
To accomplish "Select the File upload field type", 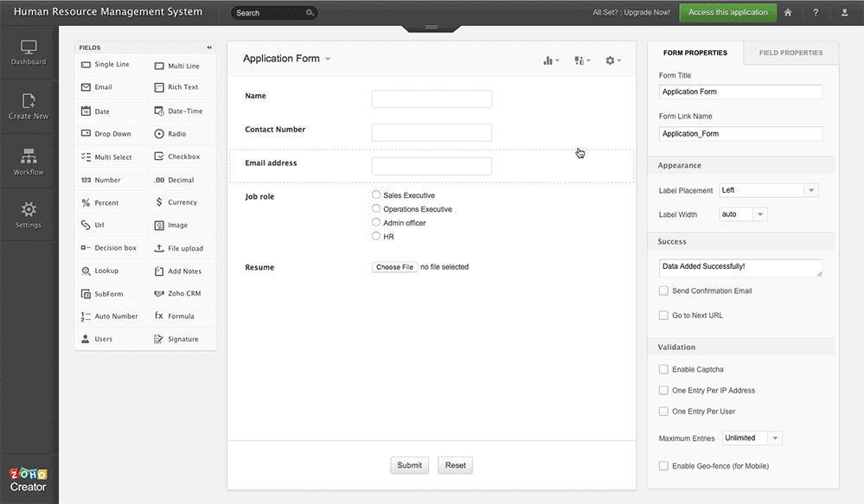I will (x=182, y=248).
